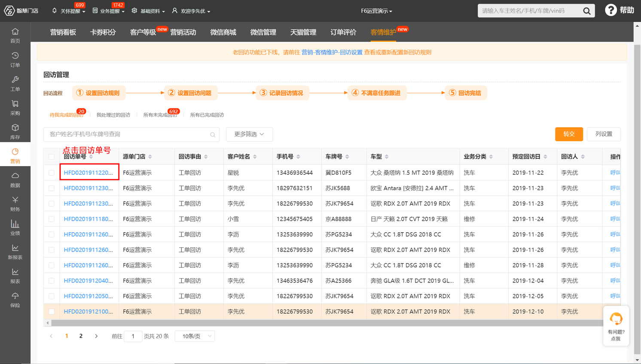Focus the top 车主姓名/手机/车牌/vin码 search field
The image size is (641, 364).
click(530, 11)
